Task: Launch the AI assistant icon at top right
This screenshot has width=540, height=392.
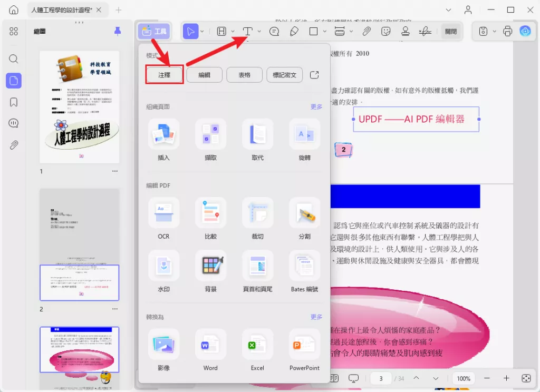Action: coord(525,31)
